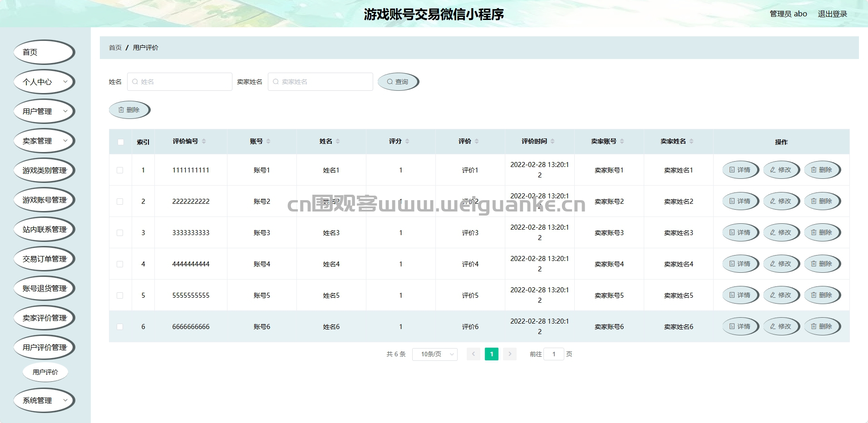Open 游戏类别管理 in the sidebar

[x=44, y=170]
